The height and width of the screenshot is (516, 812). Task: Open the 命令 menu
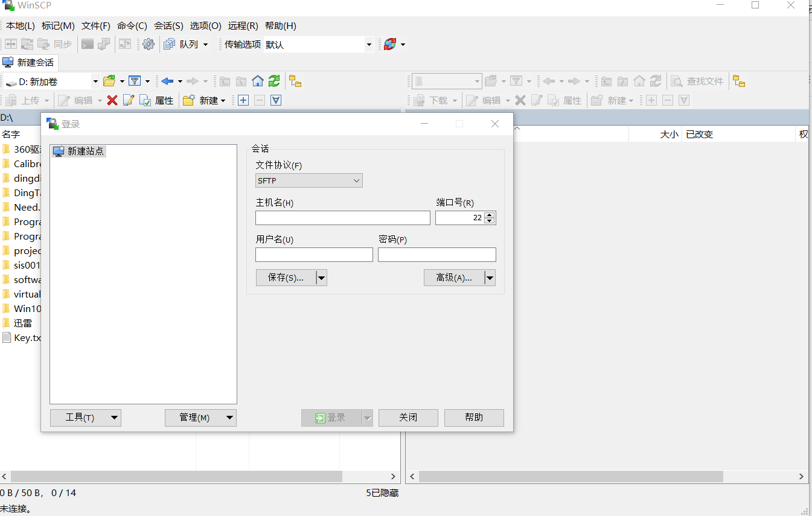pyautogui.click(x=132, y=25)
